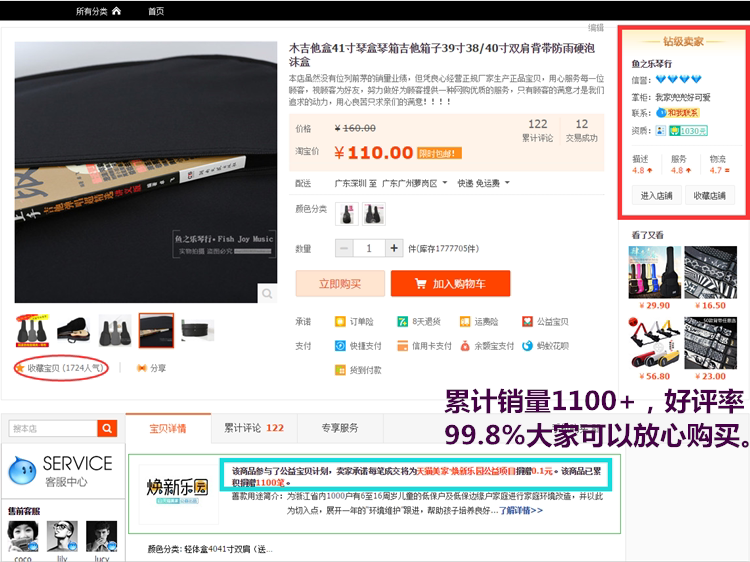This screenshot has width=750, height=562.
Task: Click the coco customer service avatar
Action: coord(23,537)
